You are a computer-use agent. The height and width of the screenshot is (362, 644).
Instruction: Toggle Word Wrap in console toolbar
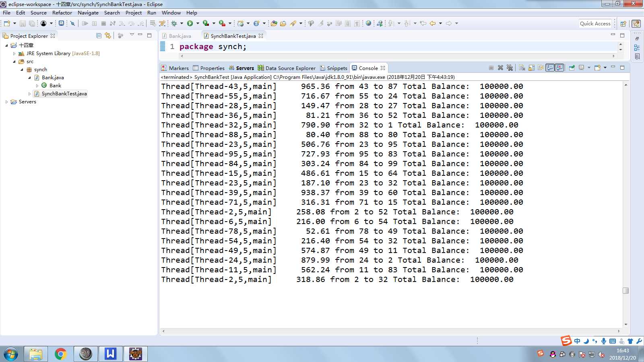(541, 68)
